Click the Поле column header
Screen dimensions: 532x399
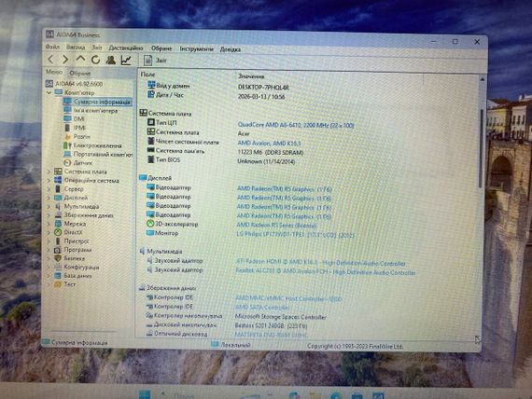pos(147,75)
